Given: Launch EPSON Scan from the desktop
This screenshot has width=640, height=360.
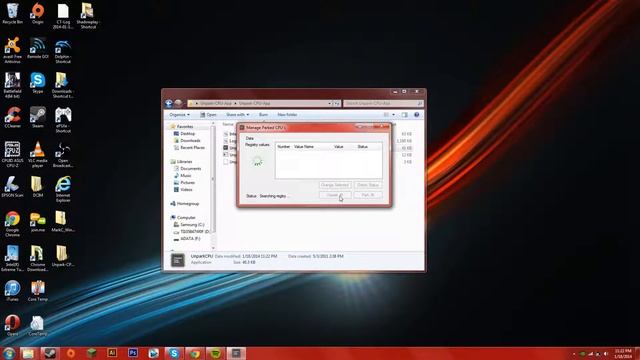Looking at the screenshot, I should click(13, 187).
